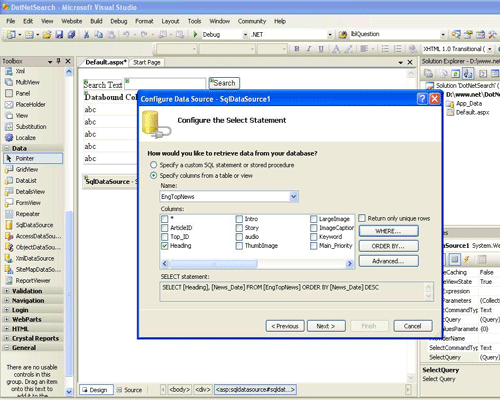This screenshot has width=500, height=400.
Task: Select custom SQL statement radio option
Action: (x=153, y=165)
